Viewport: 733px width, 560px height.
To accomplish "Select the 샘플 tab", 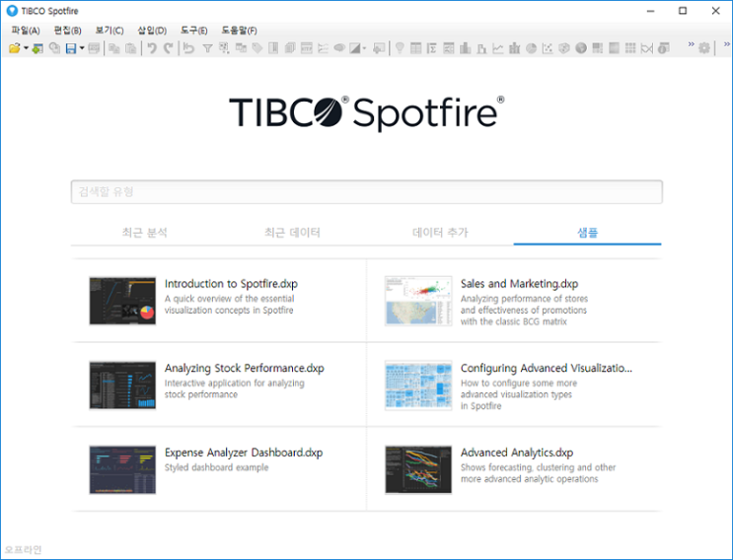I will [x=587, y=232].
